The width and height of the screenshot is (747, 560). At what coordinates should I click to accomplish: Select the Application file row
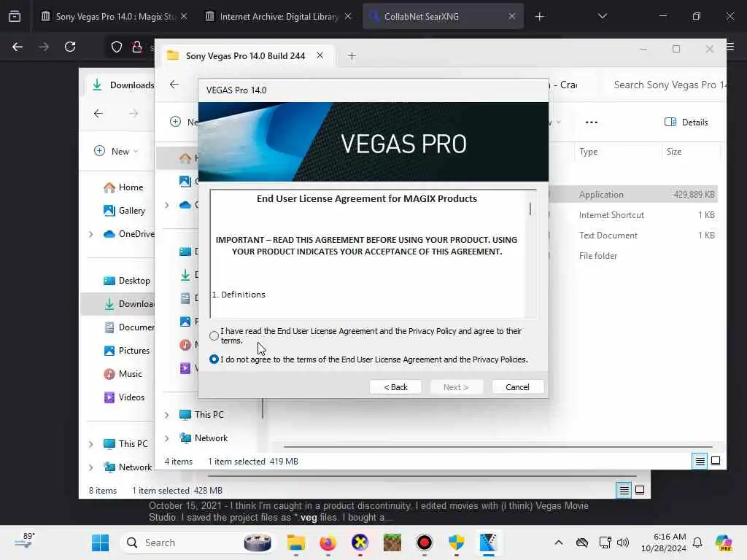(x=632, y=194)
